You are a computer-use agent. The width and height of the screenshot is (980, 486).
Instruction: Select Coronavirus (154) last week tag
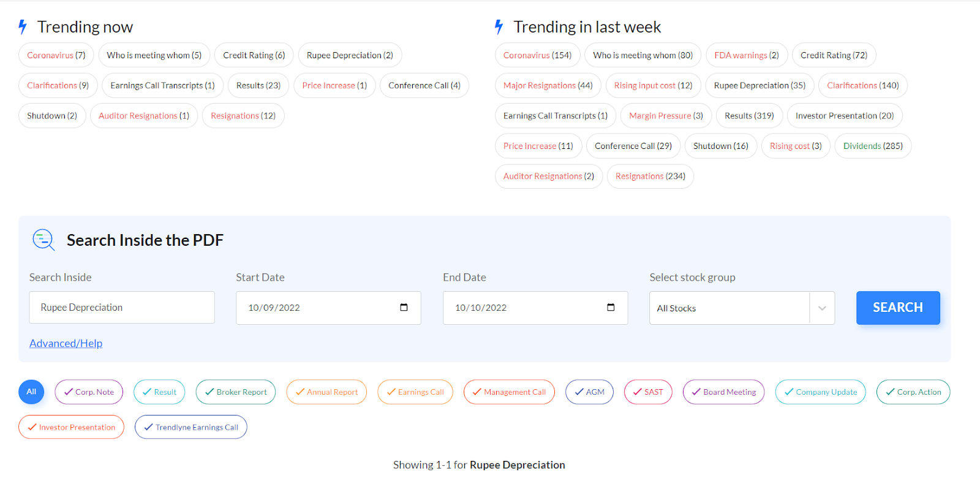(538, 55)
